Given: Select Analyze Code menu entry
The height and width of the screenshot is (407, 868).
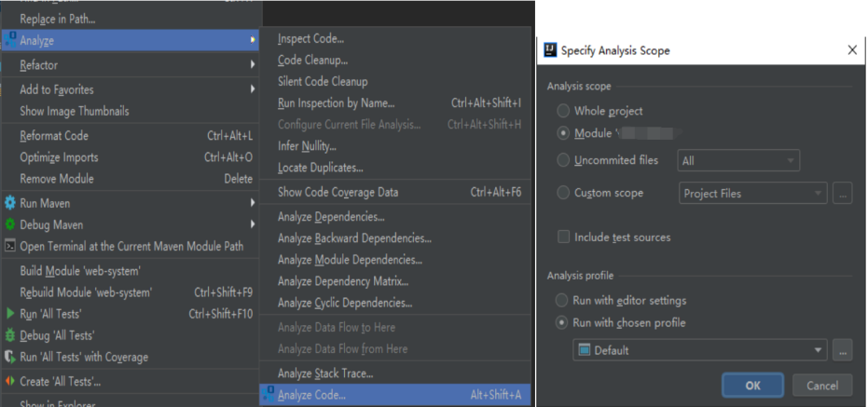Looking at the screenshot, I should [311, 395].
